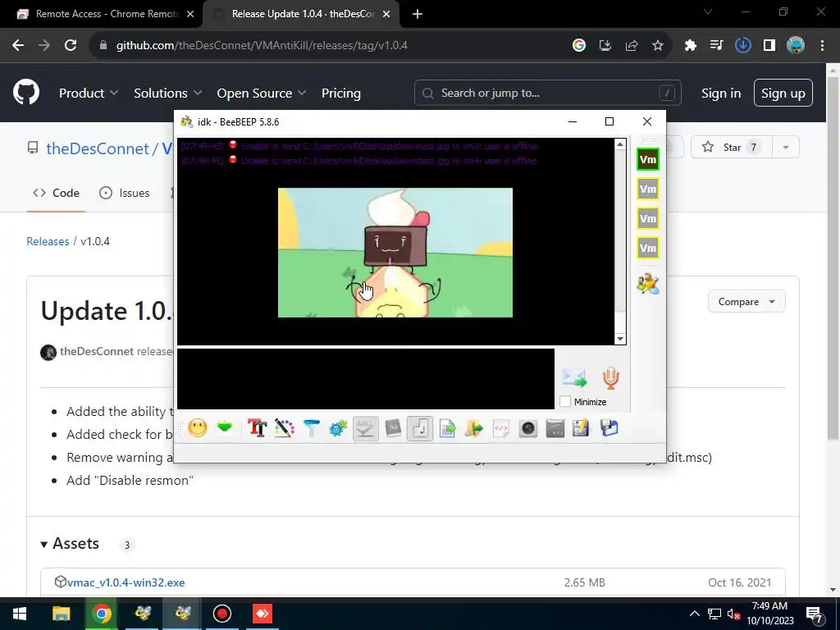Click the camera screenshot icon in BeeBEEP

click(528, 428)
